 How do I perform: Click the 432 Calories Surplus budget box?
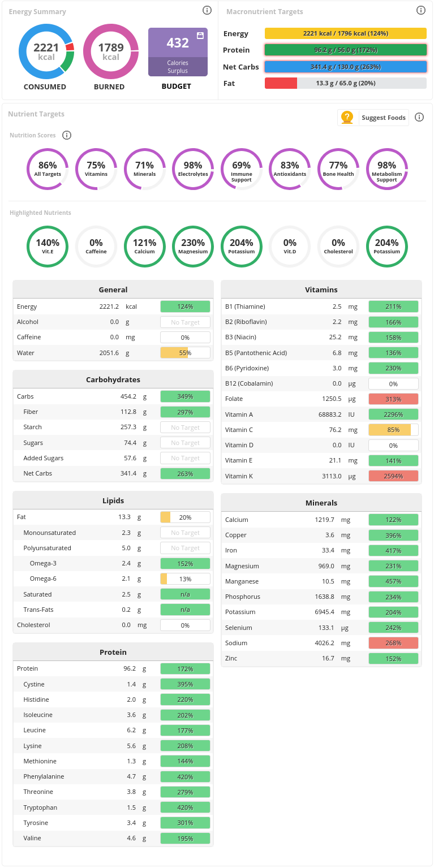pos(177,52)
